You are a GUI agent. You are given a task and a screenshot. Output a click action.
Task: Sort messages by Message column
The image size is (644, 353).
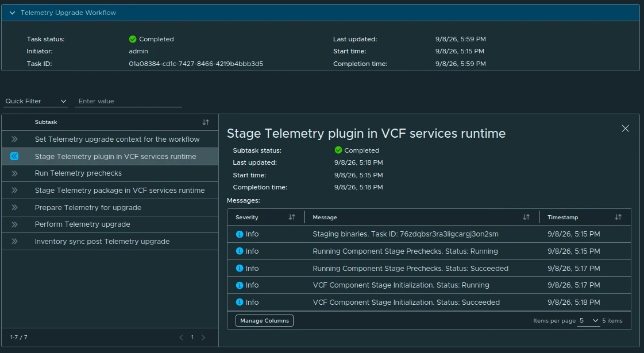(527, 217)
